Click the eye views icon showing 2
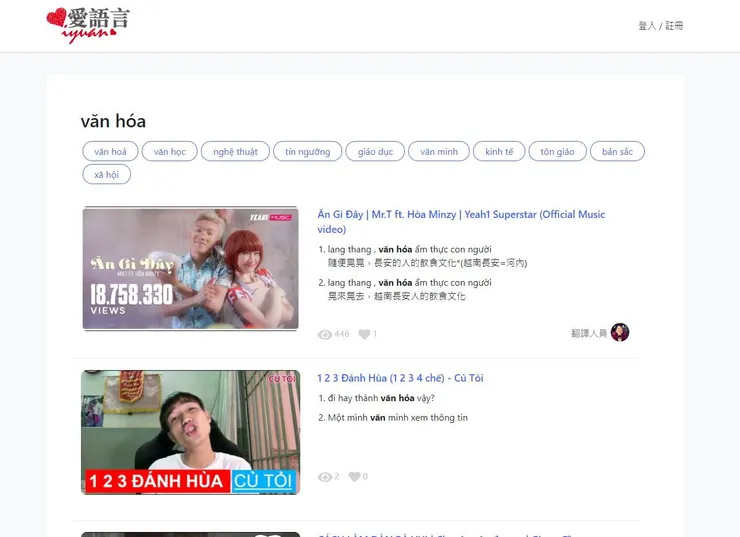740x537 pixels. point(325,477)
